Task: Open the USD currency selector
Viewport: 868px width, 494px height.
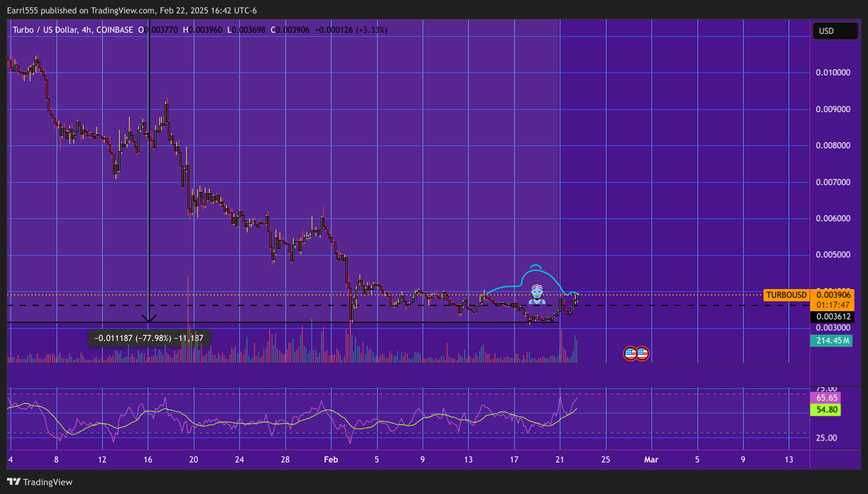Action: pyautogui.click(x=835, y=31)
